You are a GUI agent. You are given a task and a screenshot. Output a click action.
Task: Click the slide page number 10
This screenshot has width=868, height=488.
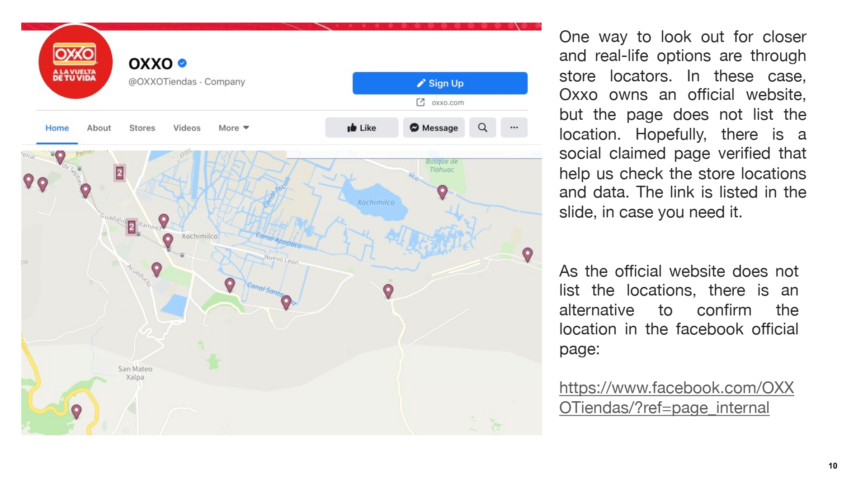click(x=833, y=466)
